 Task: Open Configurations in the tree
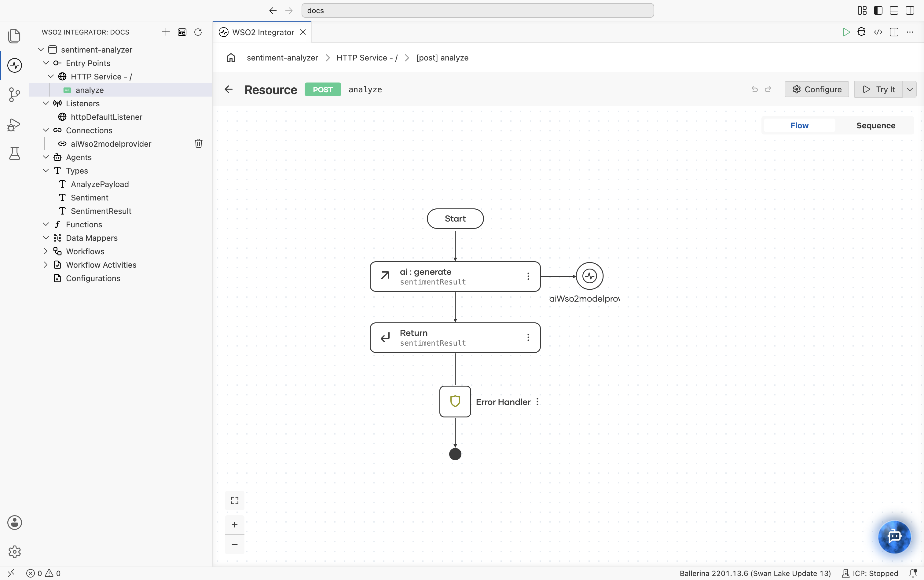(x=93, y=278)
